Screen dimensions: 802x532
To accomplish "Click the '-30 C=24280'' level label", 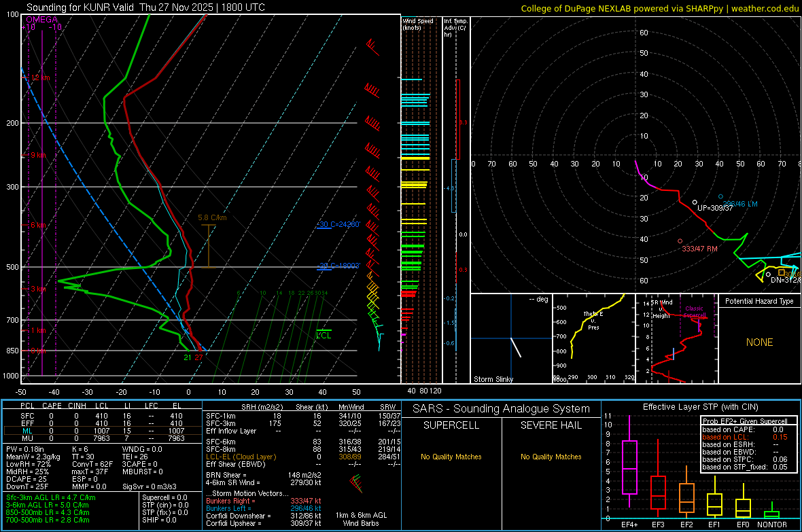I will point(338,225).
